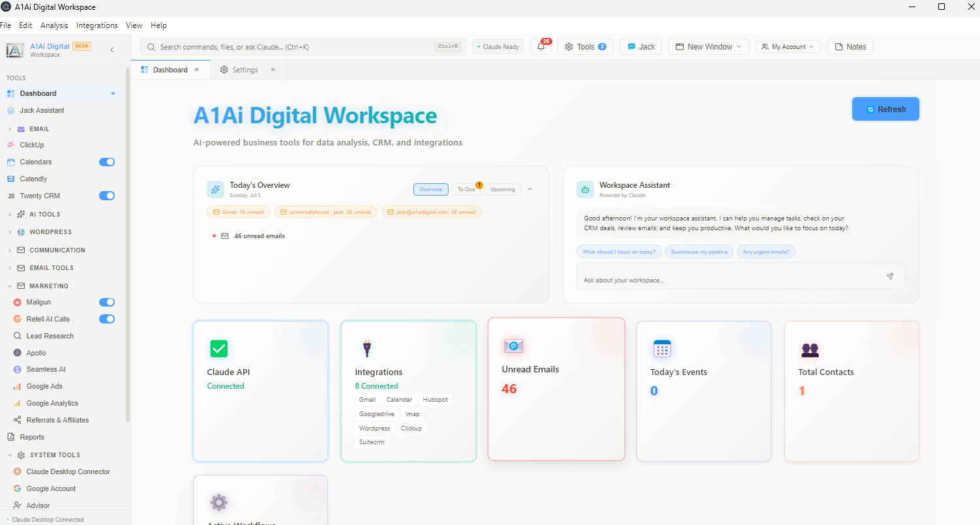Select the To-Dos tab in Today's Overview
The height and width of the screenshot is (525, 980).
pyautogui.click(x=466, y=189)
